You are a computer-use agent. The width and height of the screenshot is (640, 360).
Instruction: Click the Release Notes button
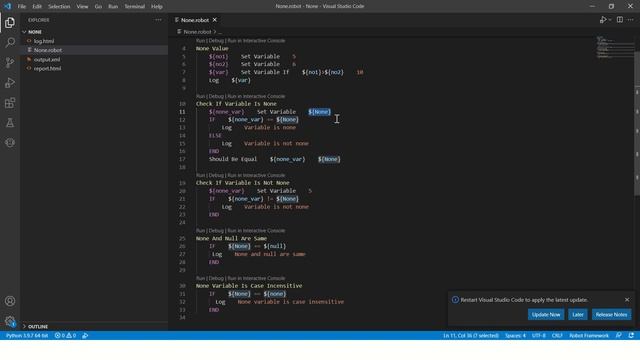611,314
